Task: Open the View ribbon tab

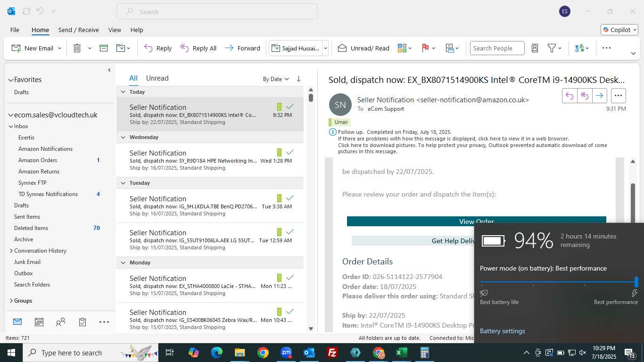Action: pyautogui.click(x=115, y=30)
